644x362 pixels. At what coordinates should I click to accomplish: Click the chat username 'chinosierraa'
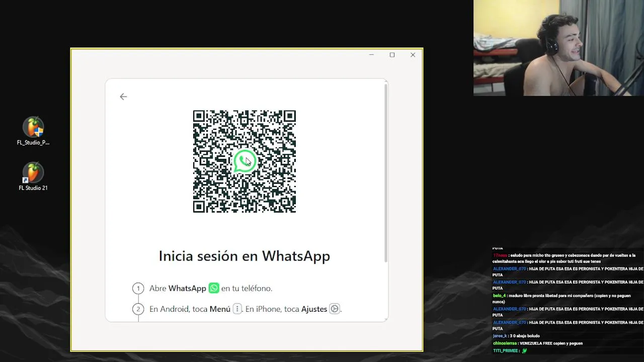pos(505,343)
